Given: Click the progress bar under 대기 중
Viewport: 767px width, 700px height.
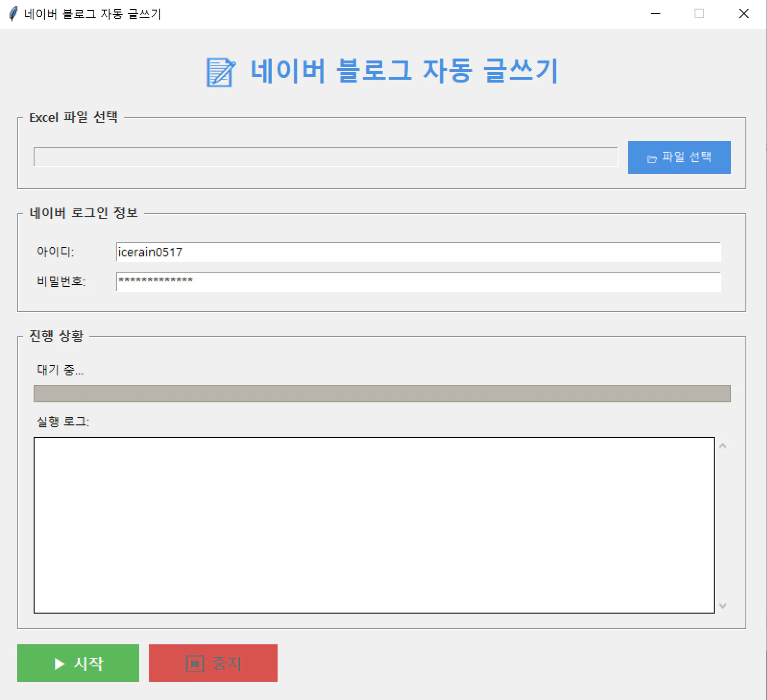Looking at the screenshot, I should coord(382,394).
